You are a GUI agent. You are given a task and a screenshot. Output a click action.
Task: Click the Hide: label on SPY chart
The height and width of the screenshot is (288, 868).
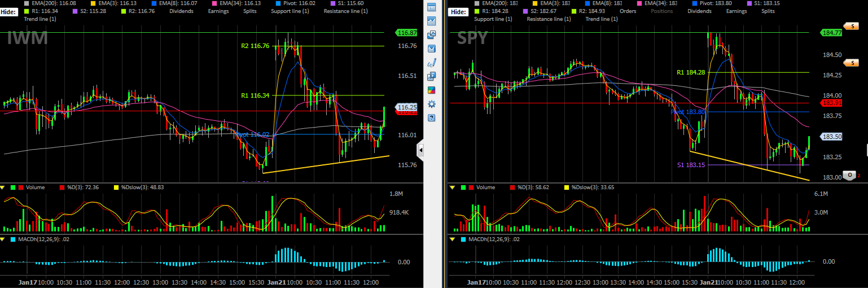459,11
